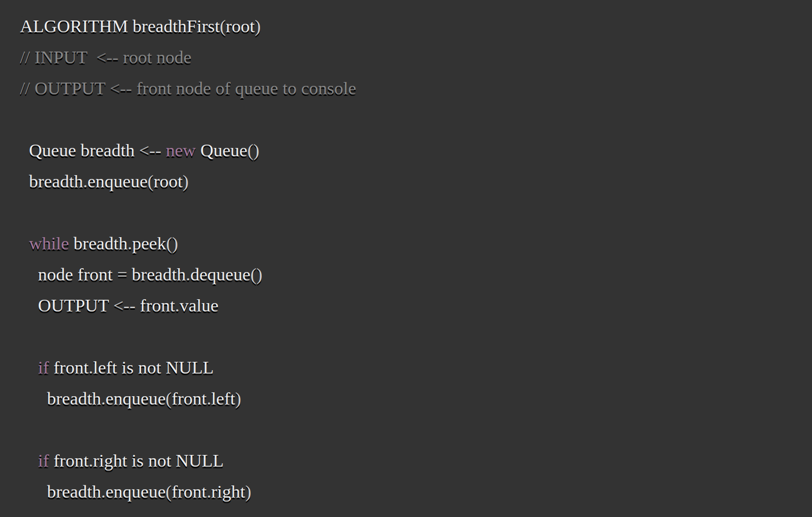Click the 'node front' variable declaration

pos(75,275)
